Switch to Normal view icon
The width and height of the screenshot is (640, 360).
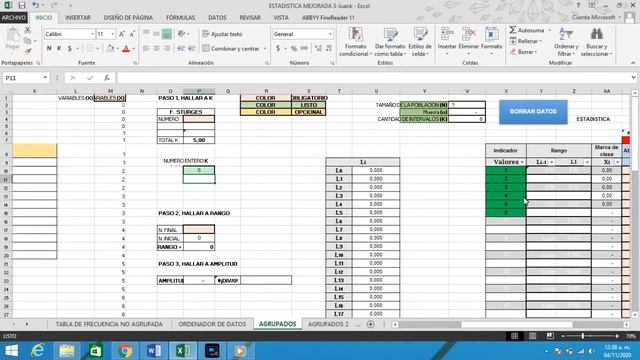[514, 336]
